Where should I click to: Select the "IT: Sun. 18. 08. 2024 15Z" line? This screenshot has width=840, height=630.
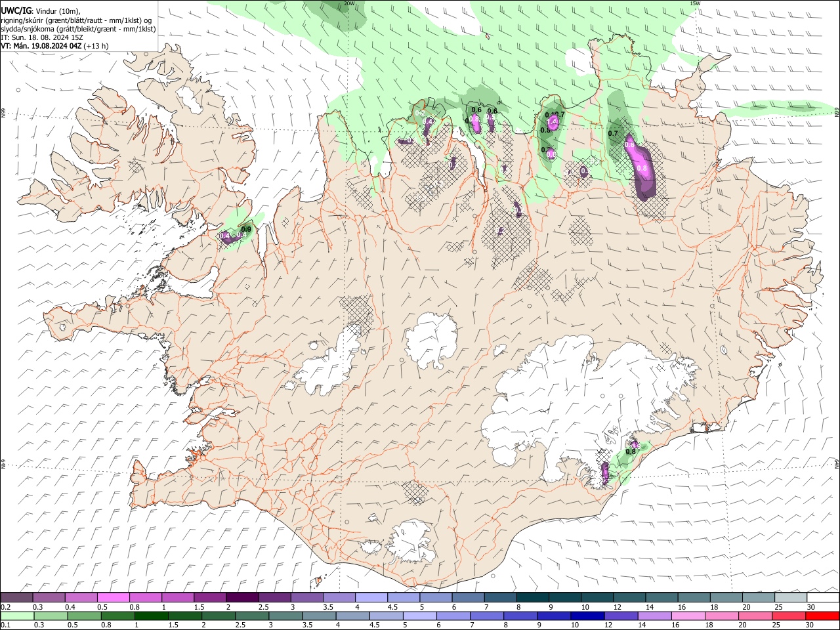point(42,37)
